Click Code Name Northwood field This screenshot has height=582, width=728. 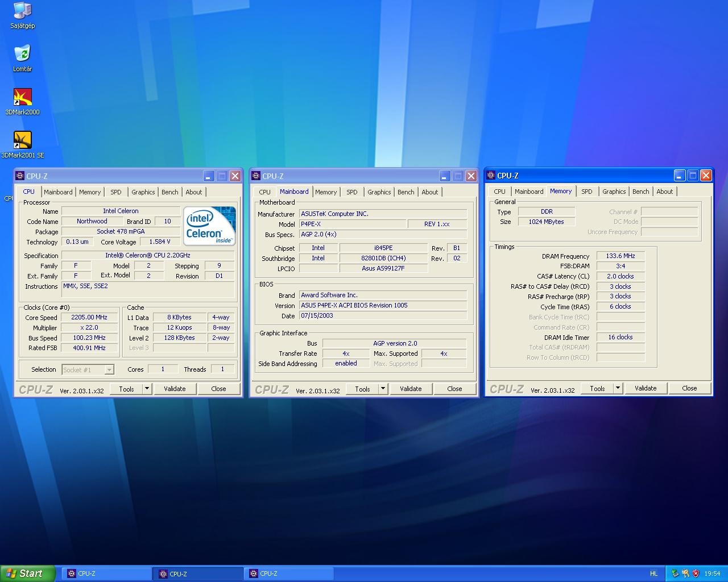click(92, 222)
